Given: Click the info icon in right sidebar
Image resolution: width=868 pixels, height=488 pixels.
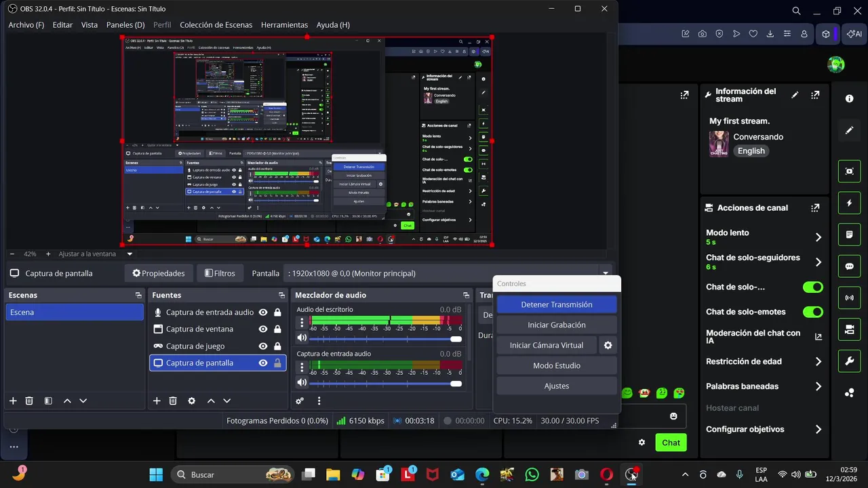Looking at the screenshot, I should (x=849, y=98).
